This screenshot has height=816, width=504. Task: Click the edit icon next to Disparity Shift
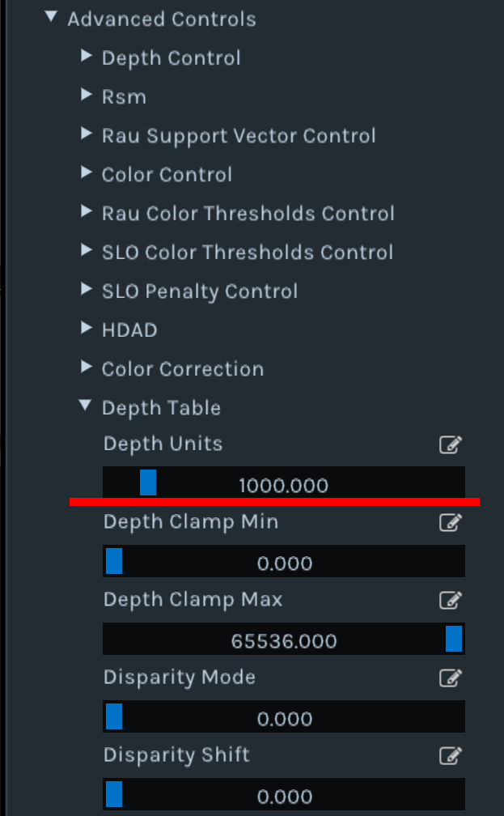tap(451, 756)
